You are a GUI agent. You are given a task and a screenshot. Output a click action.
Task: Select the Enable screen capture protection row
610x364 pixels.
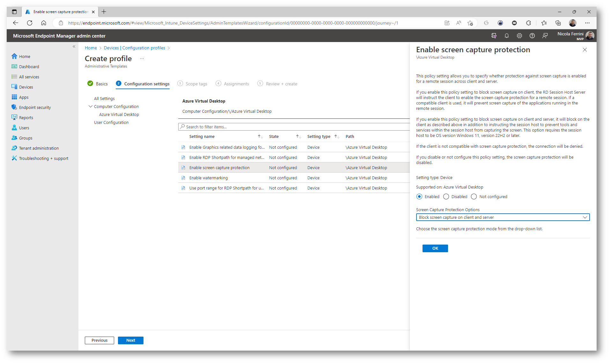coord(294,168)
